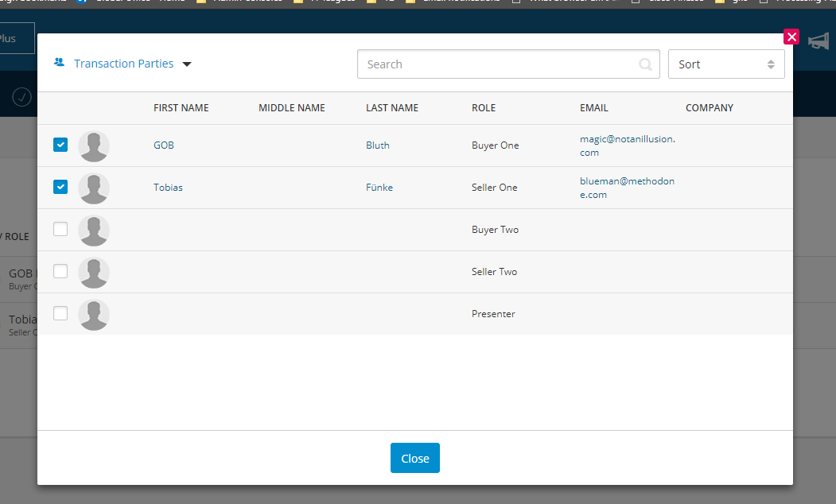Open GOB Bluth's profile avatar
The image size is (836, 504).
(94, 145)
